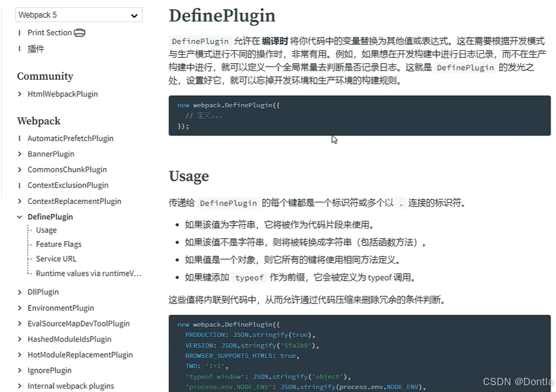
Task: Collapse the DefinePlugin section chevron
Action: 20,217
